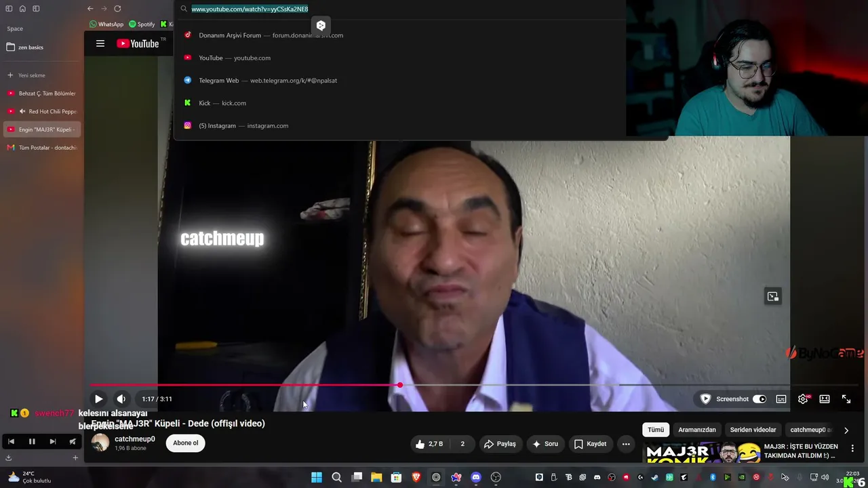Open the WhatsApp bookmark
This screenshot has width=868, height=488.
pyautogui.click(x=106, y=24)
